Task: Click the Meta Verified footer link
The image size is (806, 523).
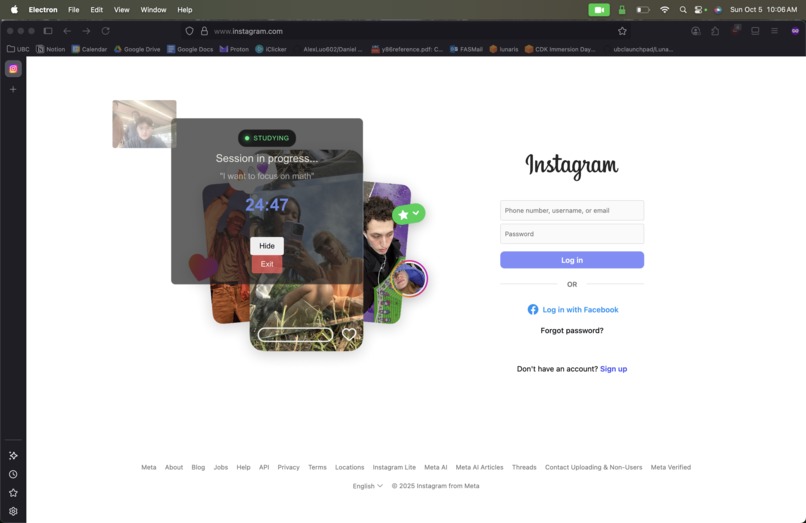Action: point(670,467)
